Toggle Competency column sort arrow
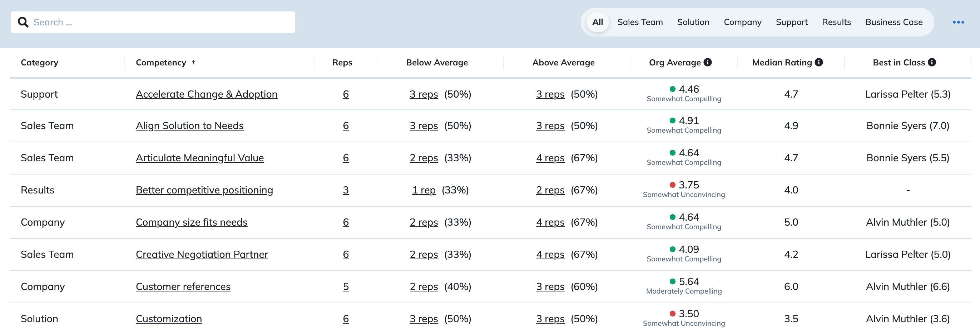This screenshot has height=334, width=980. pos(193,62)
